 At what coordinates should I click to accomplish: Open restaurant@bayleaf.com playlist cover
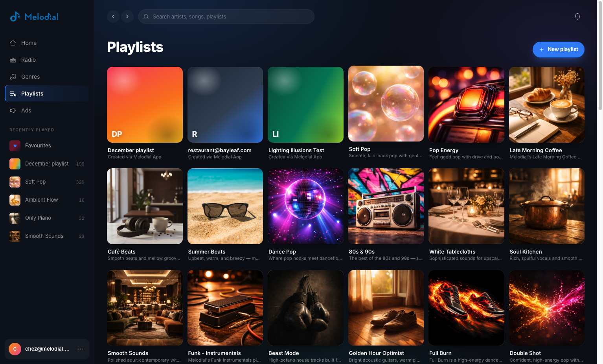tap(225, 105)
